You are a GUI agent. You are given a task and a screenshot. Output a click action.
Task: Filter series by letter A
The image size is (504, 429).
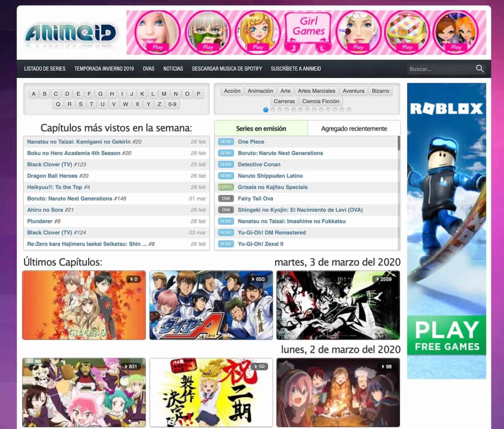click(33, 94)
